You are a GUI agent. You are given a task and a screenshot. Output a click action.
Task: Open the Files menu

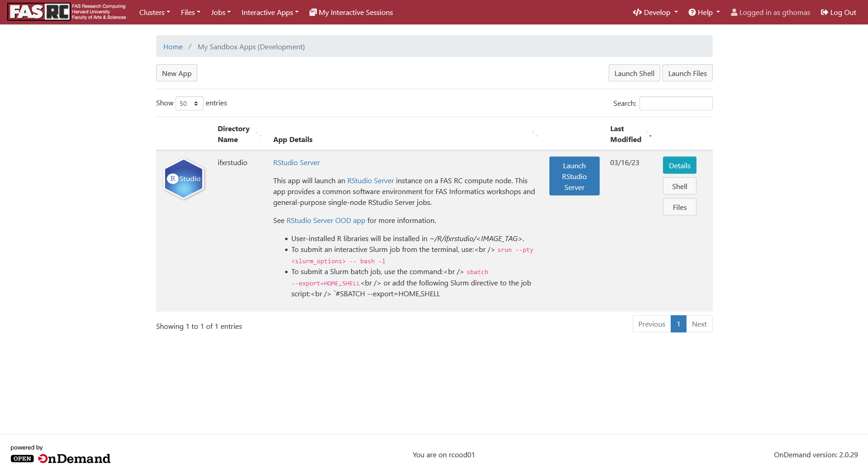pos(190,12)
